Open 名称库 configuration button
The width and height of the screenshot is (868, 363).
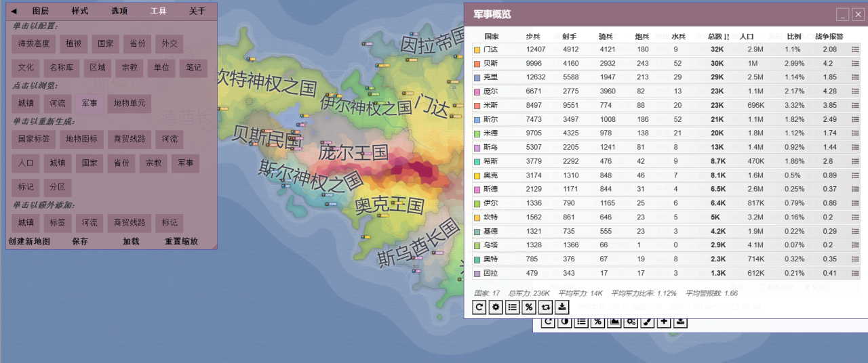click(62, 68)
